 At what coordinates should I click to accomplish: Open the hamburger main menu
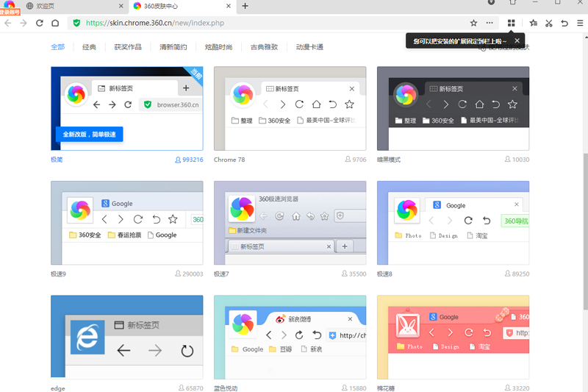pos(580,24)
